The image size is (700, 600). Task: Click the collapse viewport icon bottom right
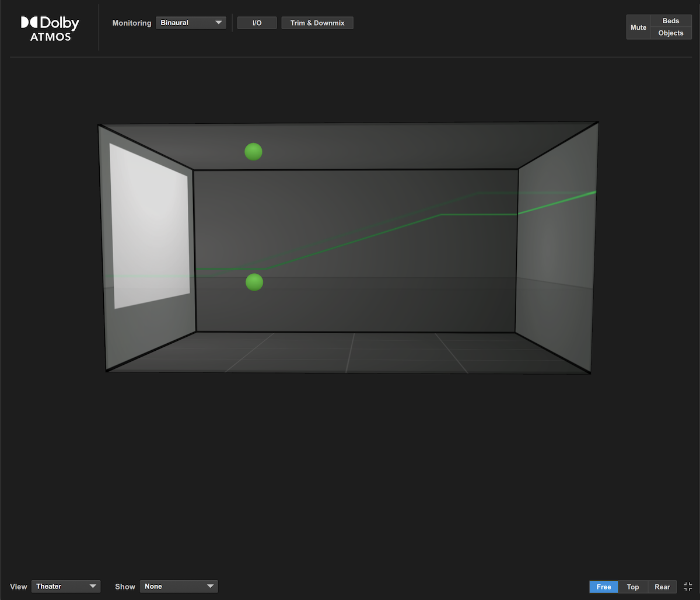pyautogui.click(x=687, y=587)
